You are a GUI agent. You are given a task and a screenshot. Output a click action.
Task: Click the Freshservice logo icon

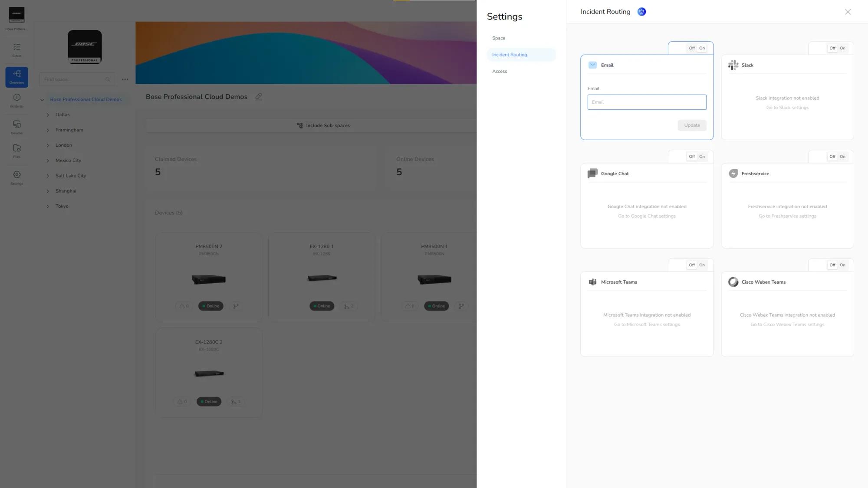[733, 174]
